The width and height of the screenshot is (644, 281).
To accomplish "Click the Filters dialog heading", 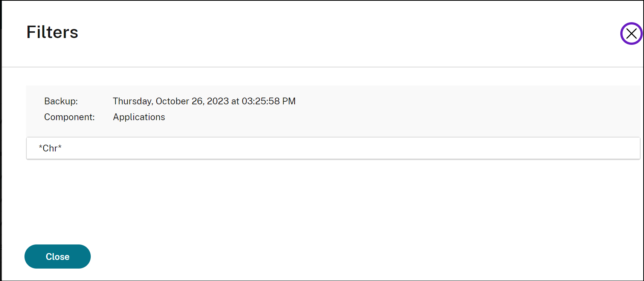I will click(x=52, y=32).
